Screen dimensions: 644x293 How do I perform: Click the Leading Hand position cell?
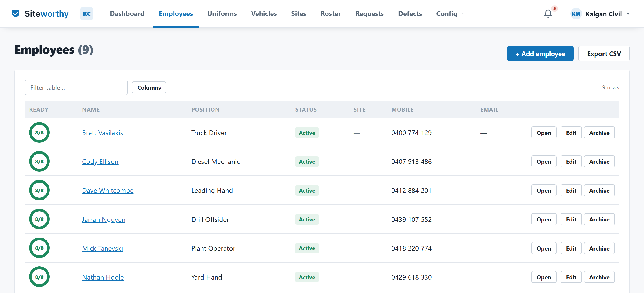pos(212,191)
